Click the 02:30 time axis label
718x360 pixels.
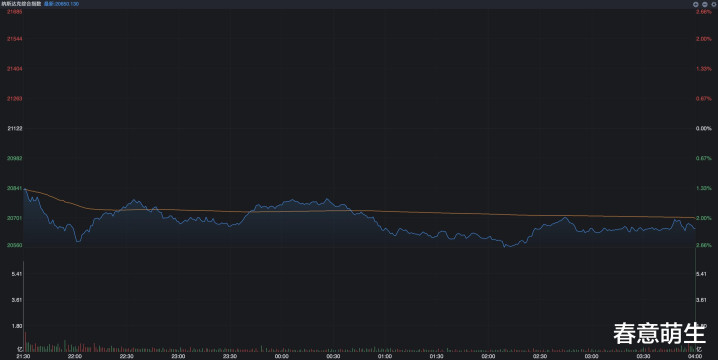[540, 356]
